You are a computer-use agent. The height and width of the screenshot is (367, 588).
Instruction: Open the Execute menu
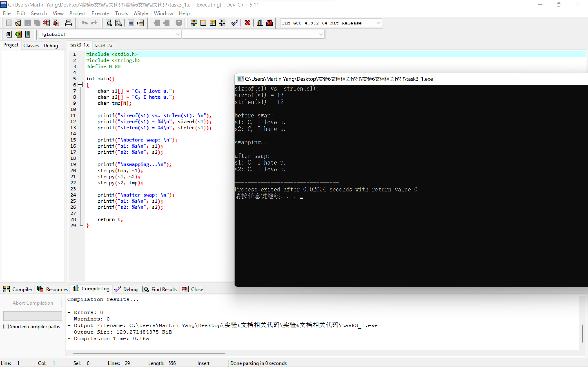[x=100, y=13]
